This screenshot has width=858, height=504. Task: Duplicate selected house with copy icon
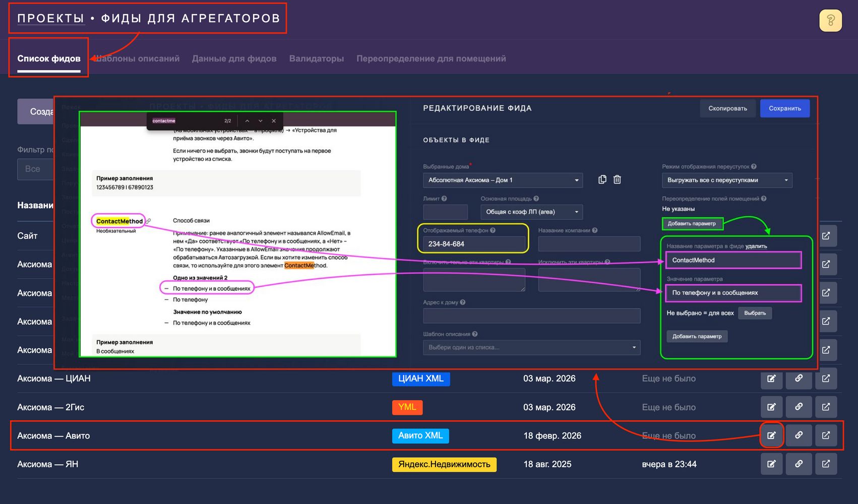point(602,180)
